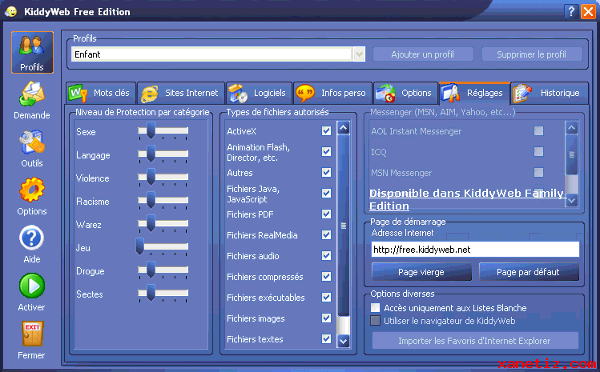Toggle the ICQ checkbox
The image size is (600, 372).
[538, 152]
